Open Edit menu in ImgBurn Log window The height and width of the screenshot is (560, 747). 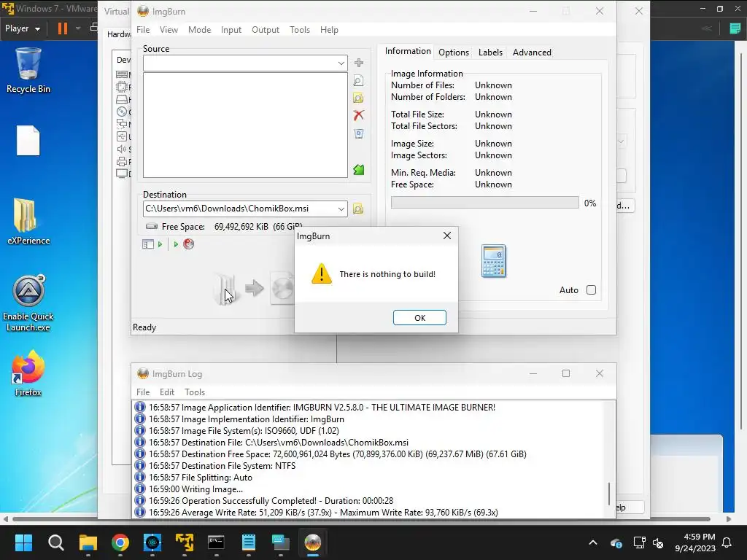(167, 392)
